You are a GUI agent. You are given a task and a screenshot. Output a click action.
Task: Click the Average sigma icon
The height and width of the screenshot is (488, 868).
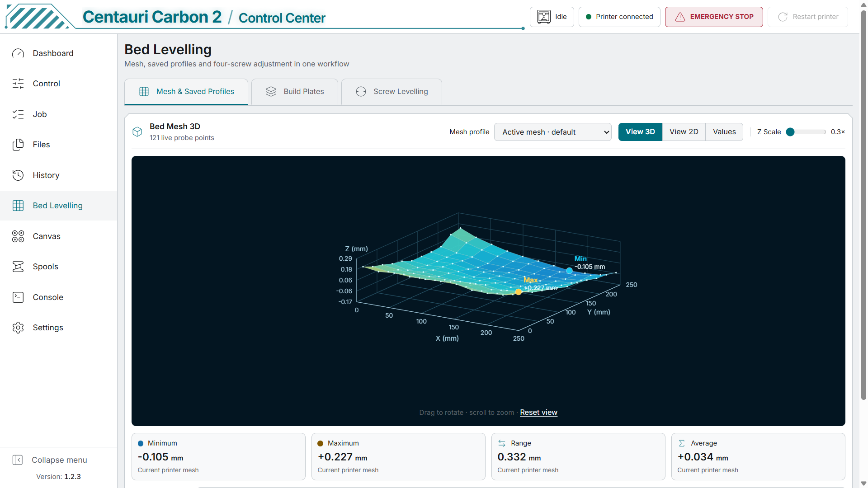click(682, 443)
